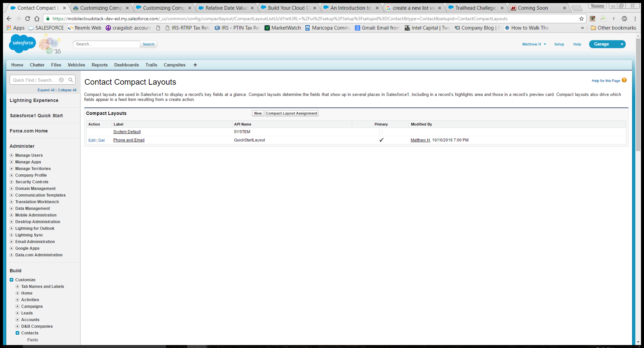Screen dimensions: 644x348
Task: Click the green-lined 'S' extension icon
Action: [603, 19]
